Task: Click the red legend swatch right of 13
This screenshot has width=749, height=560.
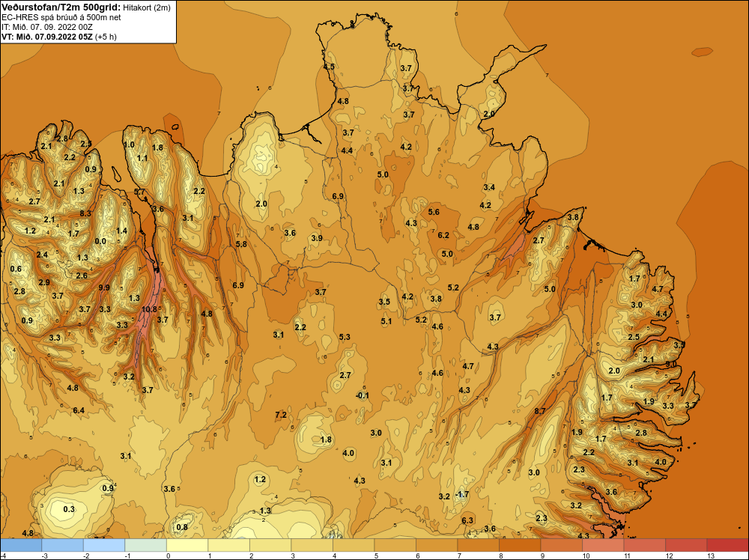Action: point(727,545)
